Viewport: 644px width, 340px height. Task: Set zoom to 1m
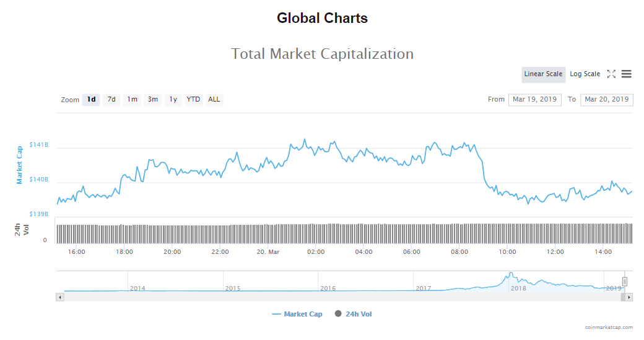(x=132, y=100)
